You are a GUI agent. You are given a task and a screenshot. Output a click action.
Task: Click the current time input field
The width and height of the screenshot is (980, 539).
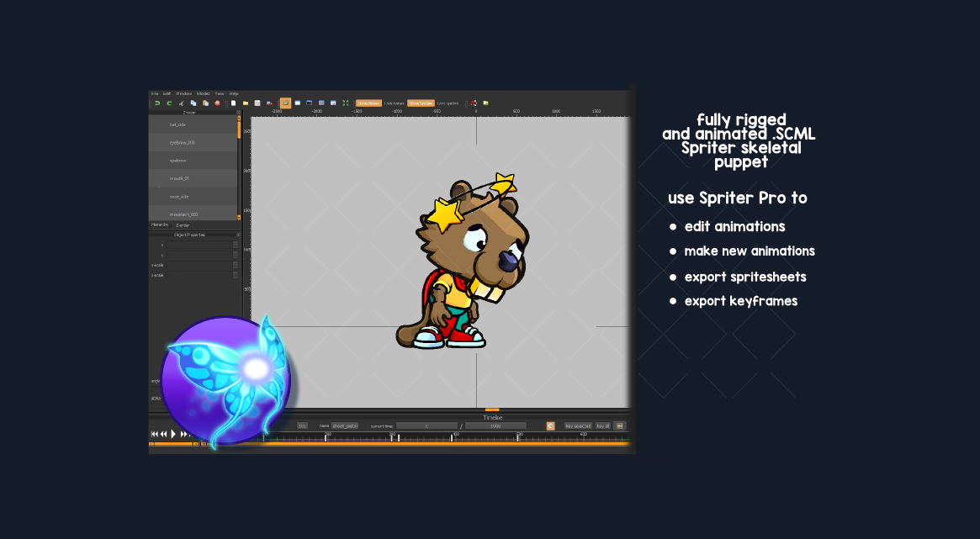[426, 426]
